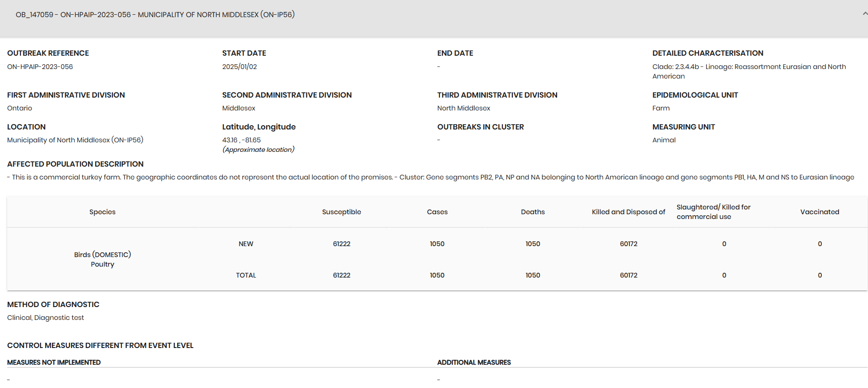This screenshot has height=388, width=868.
Task: Select the Birds (DOMESTIC) Poultry species cell
Action: (x=102, y=259)
